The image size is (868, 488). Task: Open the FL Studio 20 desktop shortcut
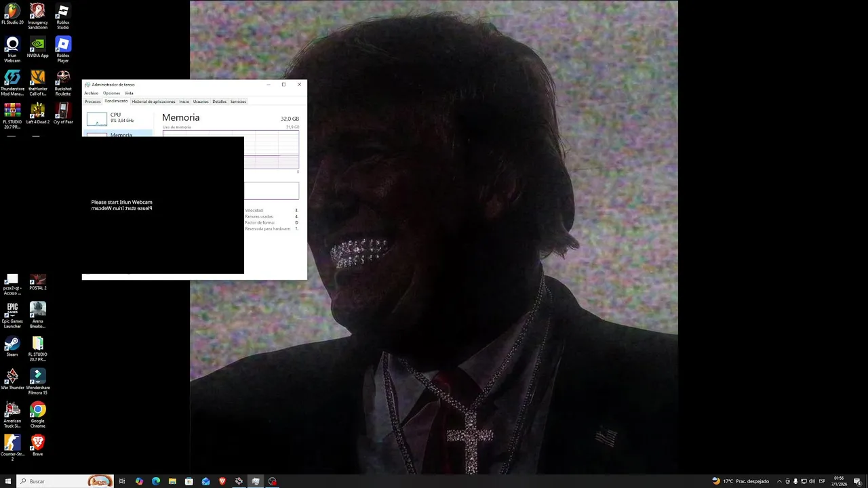[12, 14]
